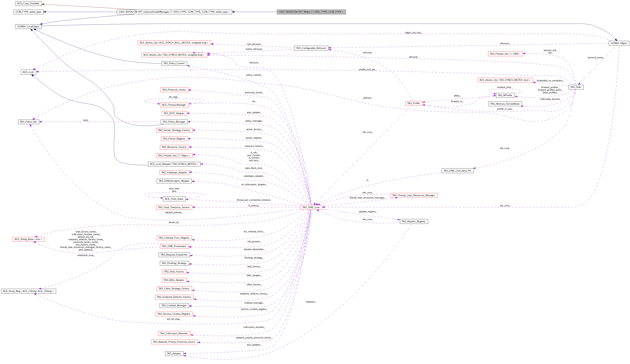630x364 pixels.
Task: Open the TAO_Client_Strategy_Factory node
Action: click(x=174, y=289)
